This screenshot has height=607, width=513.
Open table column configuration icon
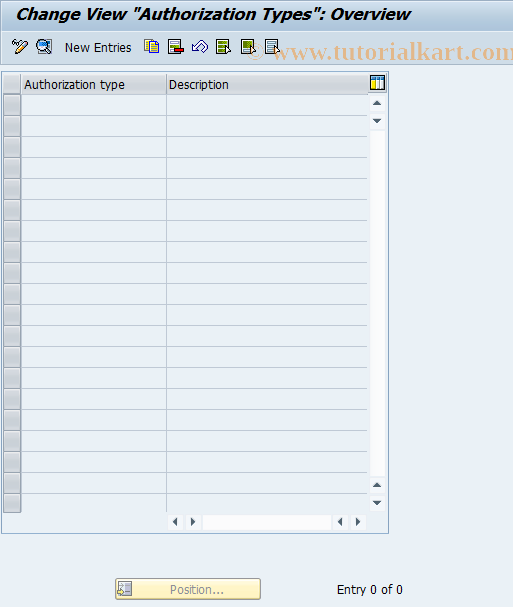377,83
